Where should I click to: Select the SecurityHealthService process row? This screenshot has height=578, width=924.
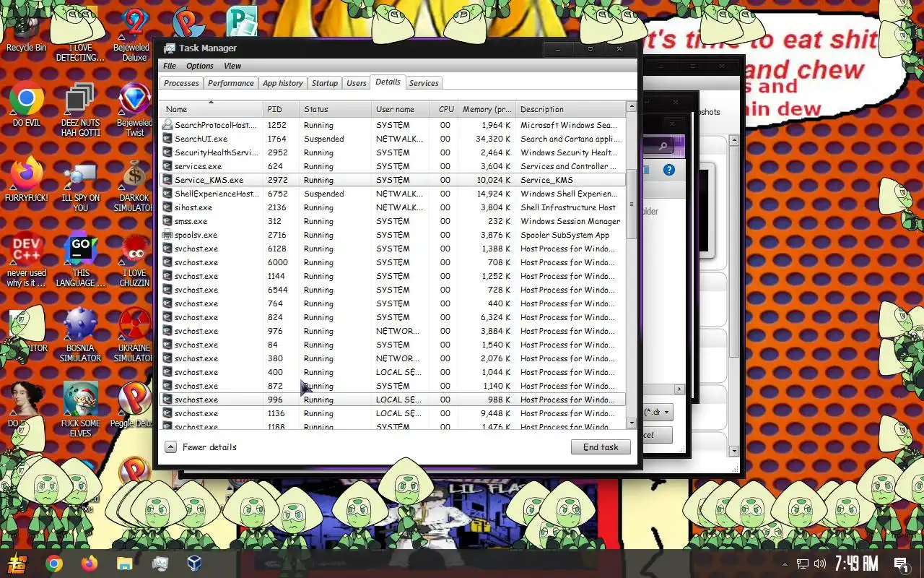(x=393, y=152)
